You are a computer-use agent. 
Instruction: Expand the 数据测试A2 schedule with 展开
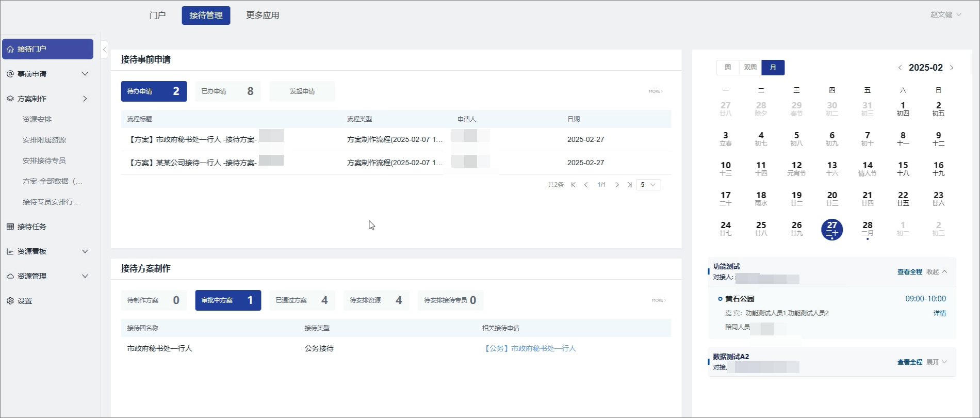[x=937, y=362]
